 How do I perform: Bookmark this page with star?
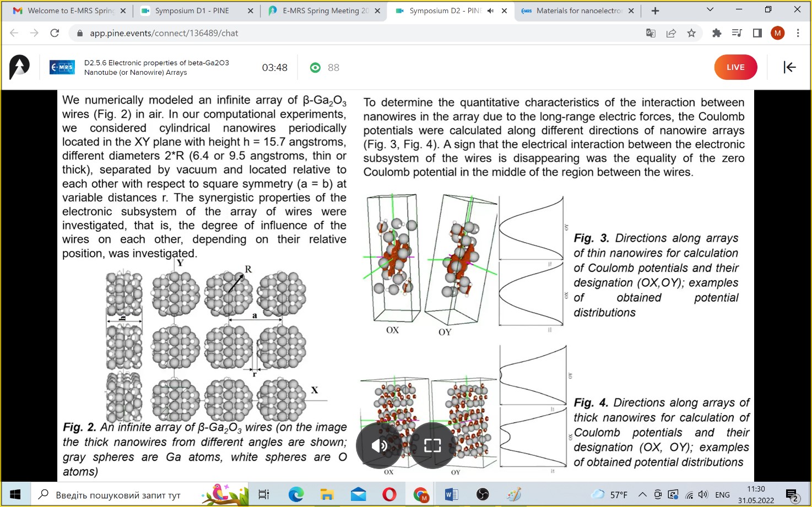[691, 33]
